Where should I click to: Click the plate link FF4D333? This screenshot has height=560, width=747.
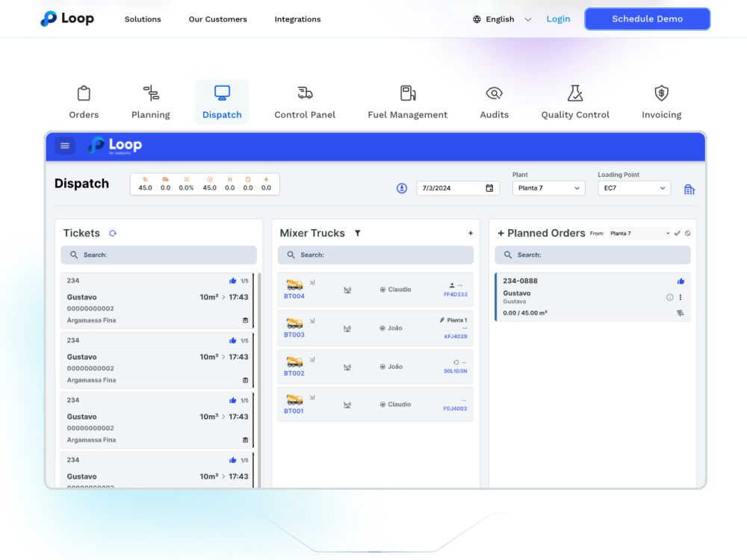click(x=455, y=295)
